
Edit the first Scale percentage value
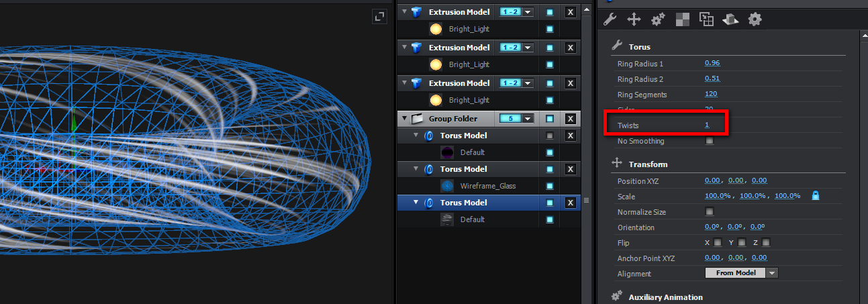coord(719,196)
